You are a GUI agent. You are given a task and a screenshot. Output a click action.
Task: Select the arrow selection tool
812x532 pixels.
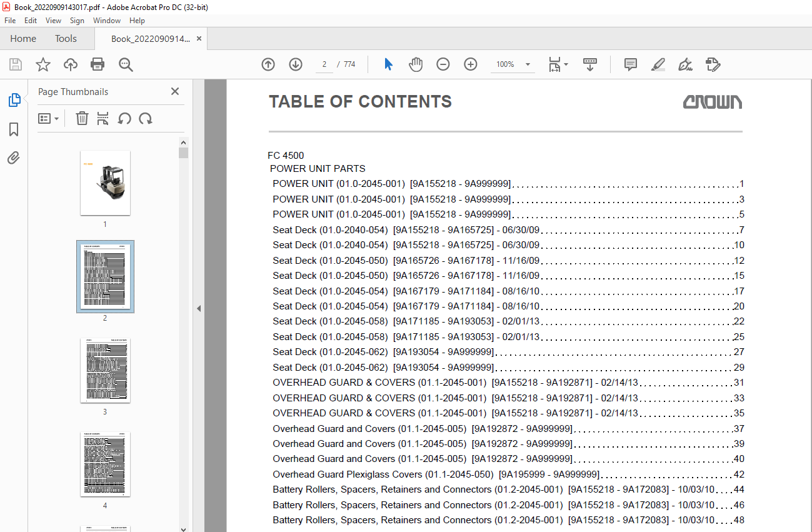pos(388,64)
